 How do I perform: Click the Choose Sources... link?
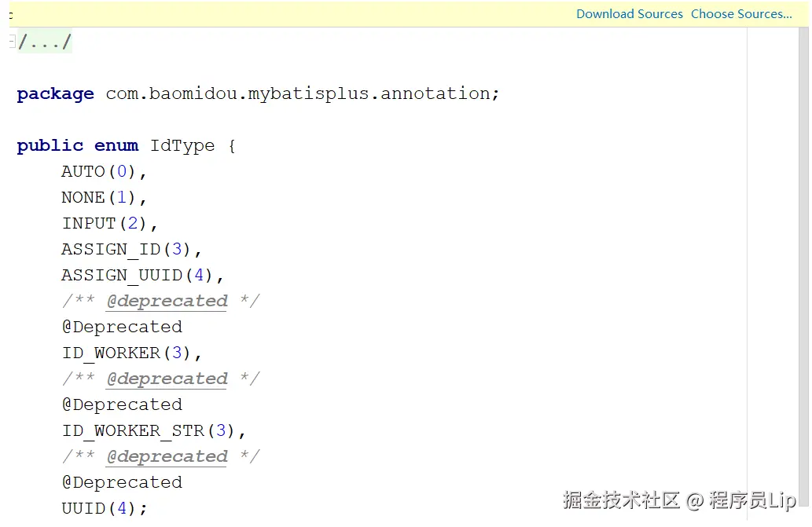coord(740,14)
